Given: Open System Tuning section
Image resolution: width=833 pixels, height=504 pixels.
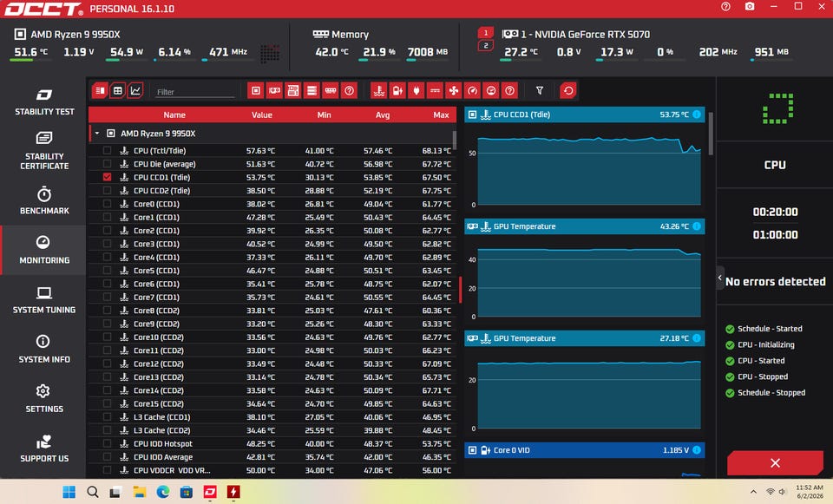Looking at the screenshot, I should coord(44,300).
